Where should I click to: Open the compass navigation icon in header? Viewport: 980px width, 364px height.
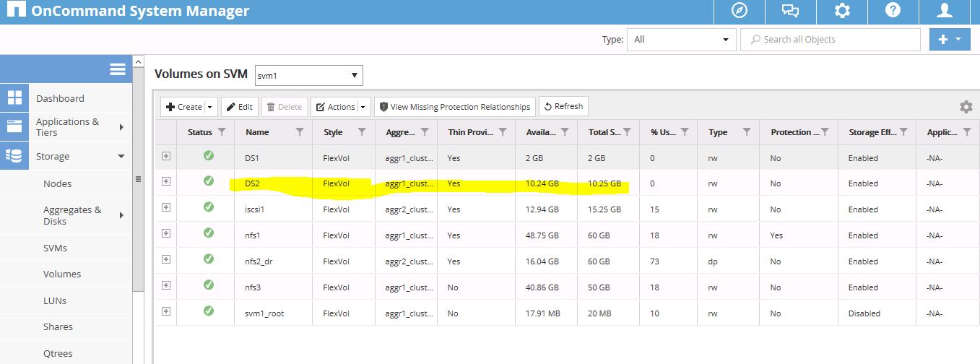739,12
